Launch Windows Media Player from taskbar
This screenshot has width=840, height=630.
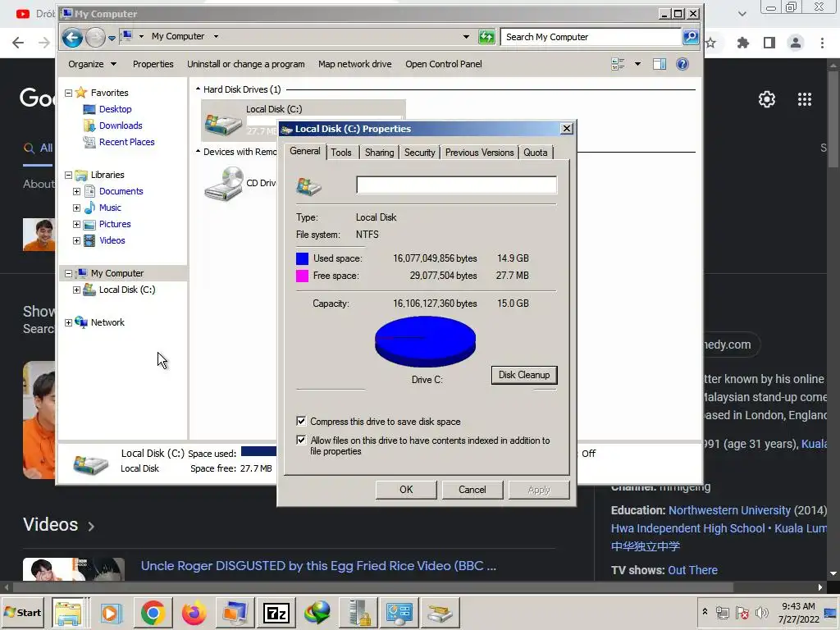click(111, 613)
